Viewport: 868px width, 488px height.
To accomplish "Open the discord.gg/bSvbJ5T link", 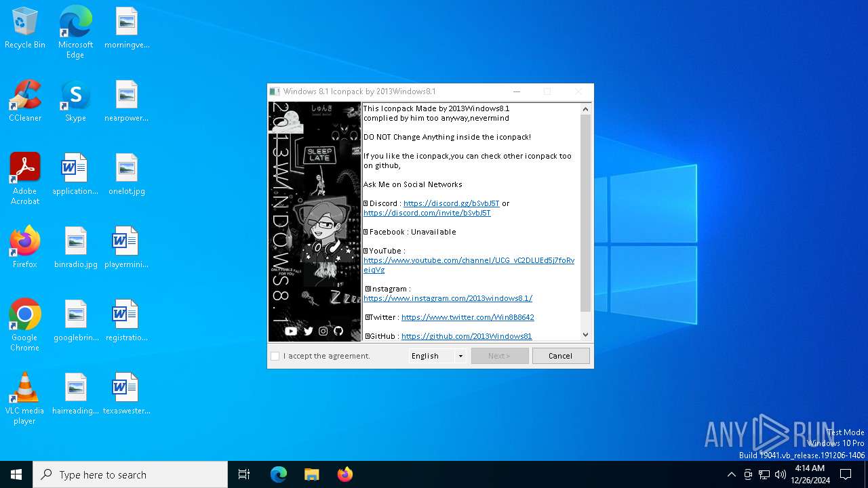I will [x=452, y=203].
